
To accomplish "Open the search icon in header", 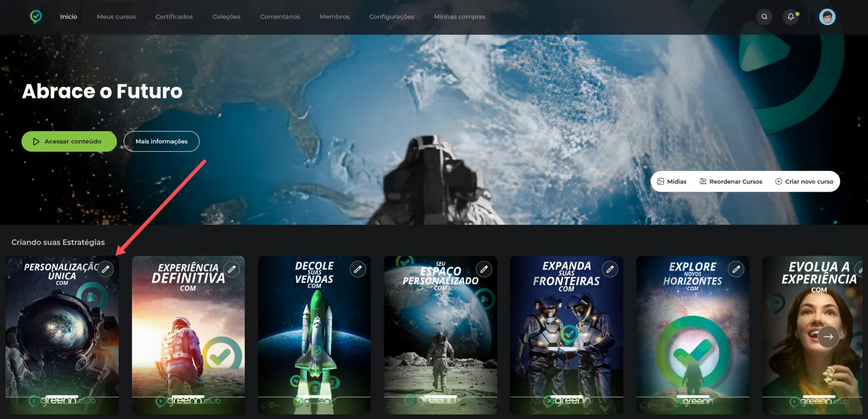I will pyautogui.click(x=764, y=17).
